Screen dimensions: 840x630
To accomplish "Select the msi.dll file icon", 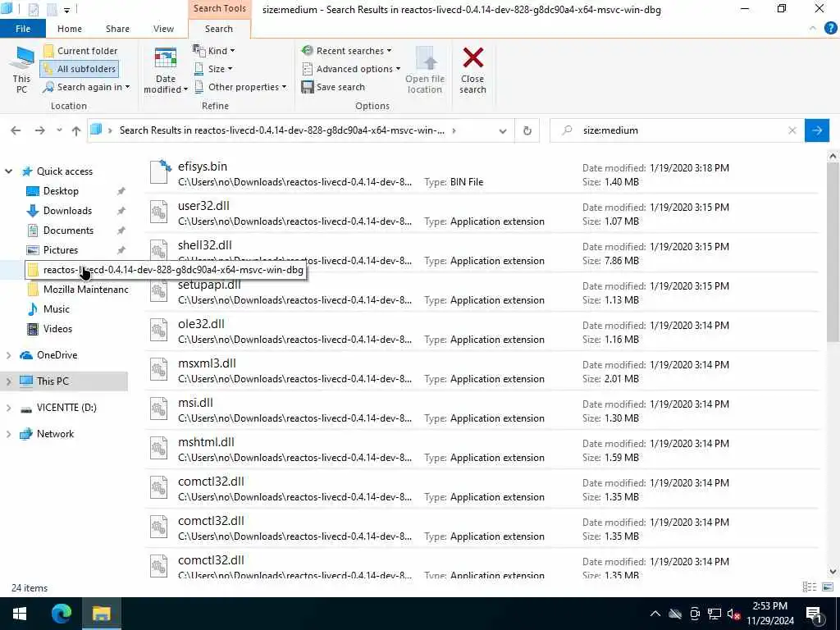I will (158, 409).
